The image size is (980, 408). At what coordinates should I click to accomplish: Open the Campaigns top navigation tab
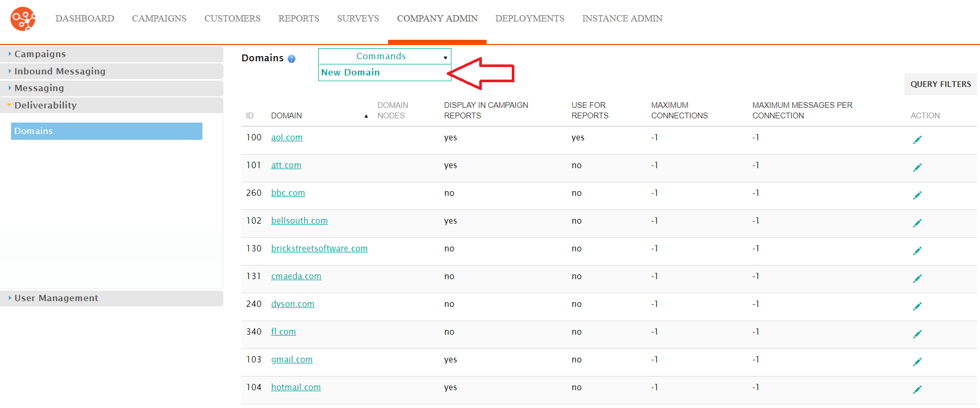coord(159,18)
